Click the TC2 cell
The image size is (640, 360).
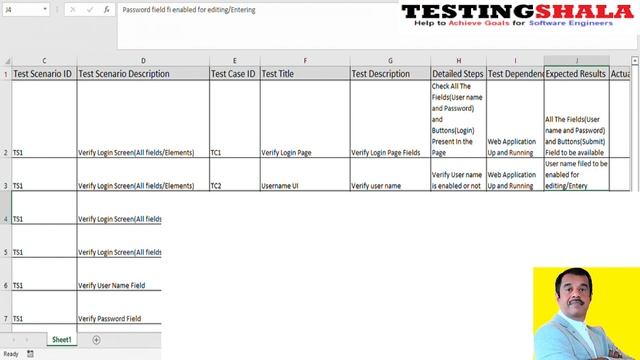click(235, 174)
